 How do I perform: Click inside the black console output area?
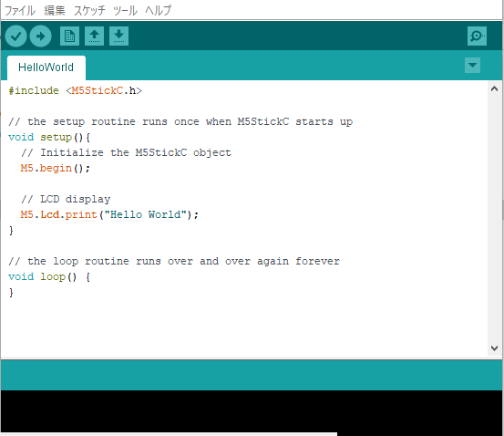point(252,411)
